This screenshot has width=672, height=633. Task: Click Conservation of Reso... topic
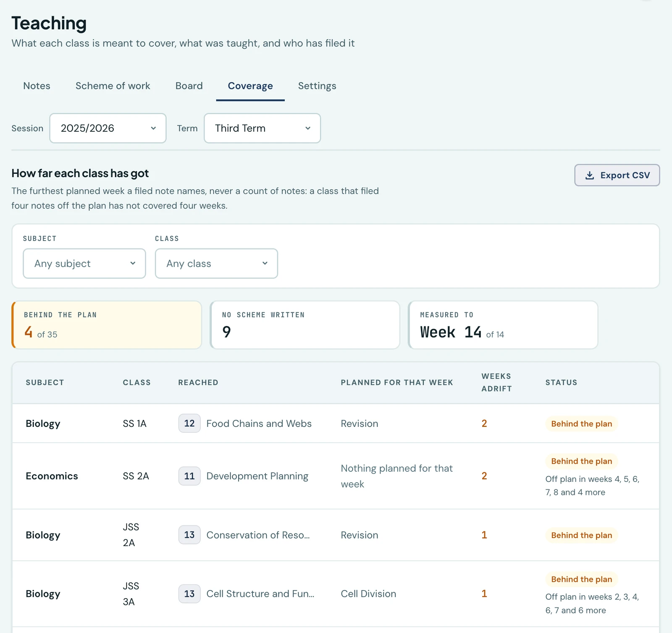(x=258, y=535)
